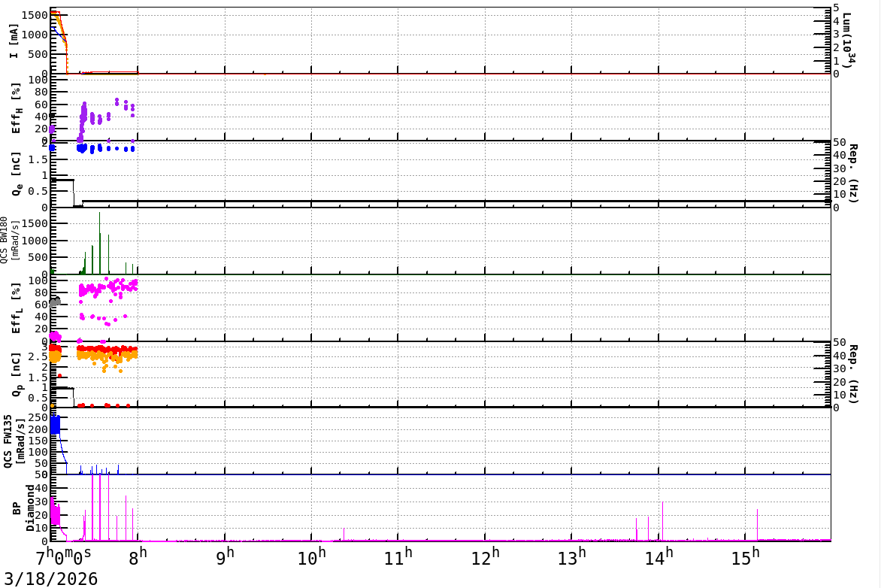Click the 15h time axis label
The width and height of the screenshot is (881, 588).
coord(746,556)
